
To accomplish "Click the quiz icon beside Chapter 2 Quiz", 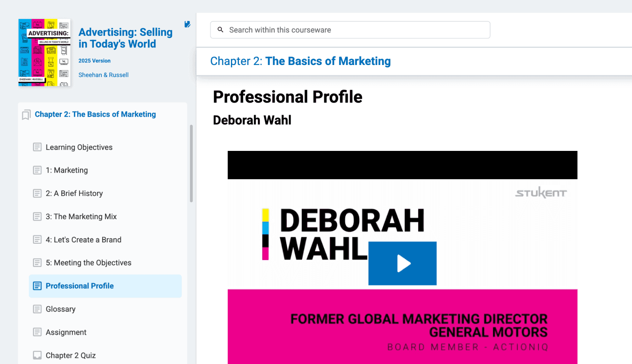I will point(37,356).
